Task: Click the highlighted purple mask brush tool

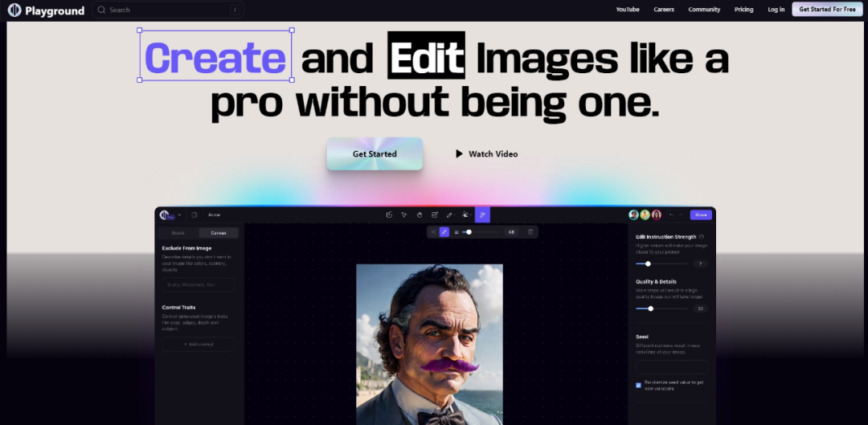Action: [481, 215]
